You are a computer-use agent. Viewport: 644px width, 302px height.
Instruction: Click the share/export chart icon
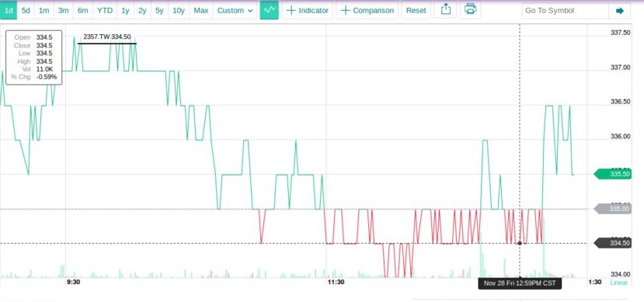click(446, 9)
